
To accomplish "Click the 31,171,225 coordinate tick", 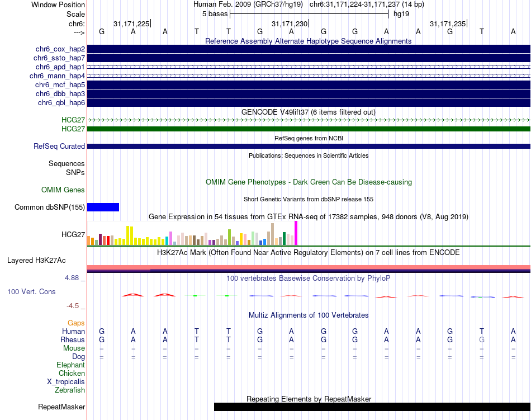I will [x=132, y=23].
